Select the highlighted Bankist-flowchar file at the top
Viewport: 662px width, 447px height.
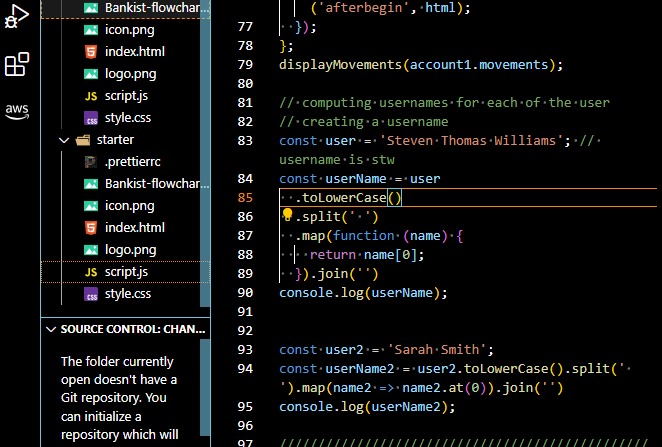125,8
